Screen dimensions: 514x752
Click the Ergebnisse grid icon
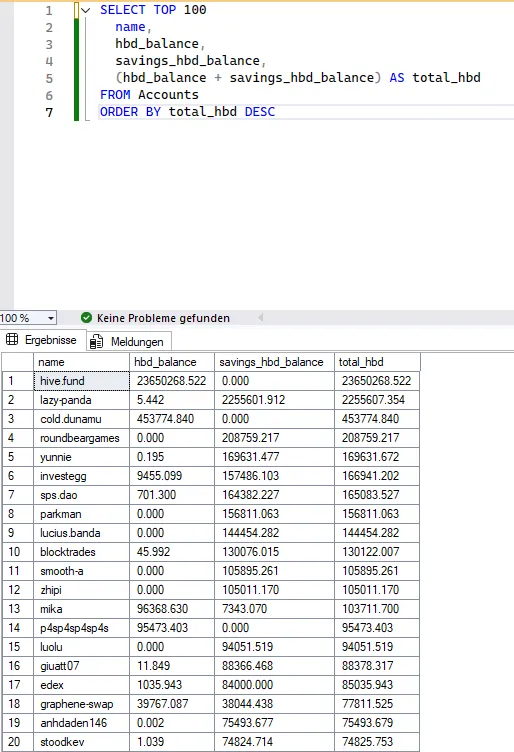click(12, 340)
